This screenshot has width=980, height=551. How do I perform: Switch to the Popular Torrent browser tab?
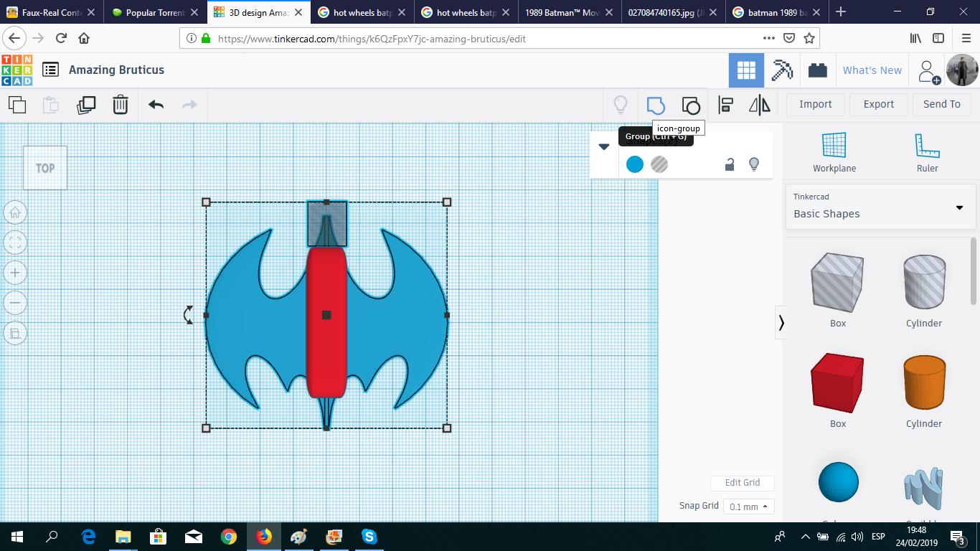point(155,12)
